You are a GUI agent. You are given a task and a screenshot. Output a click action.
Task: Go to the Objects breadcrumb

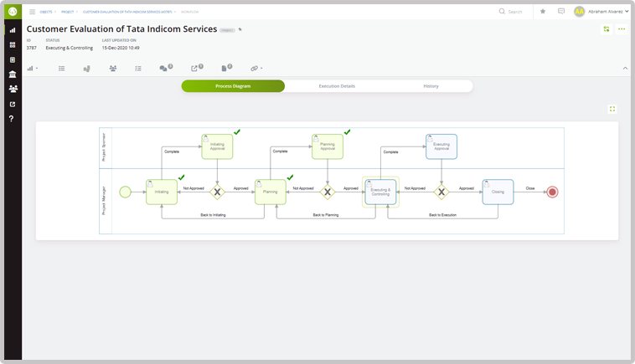46,12
